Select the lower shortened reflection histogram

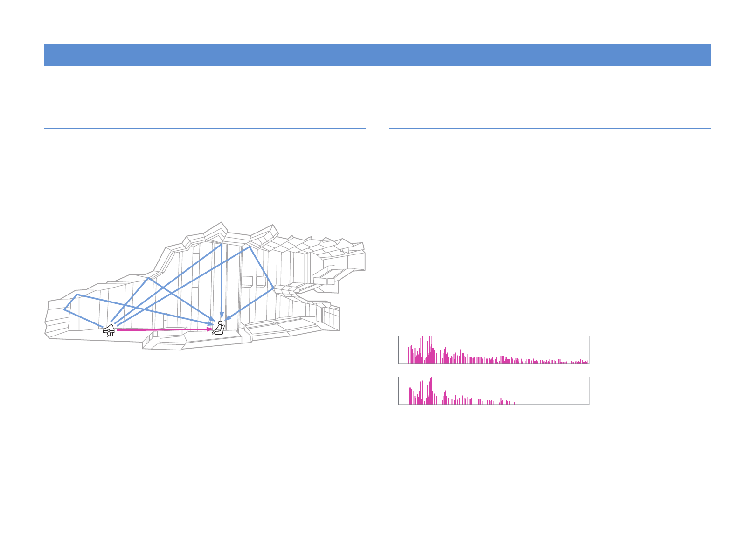pyautogui.click(x=494, y=391)
